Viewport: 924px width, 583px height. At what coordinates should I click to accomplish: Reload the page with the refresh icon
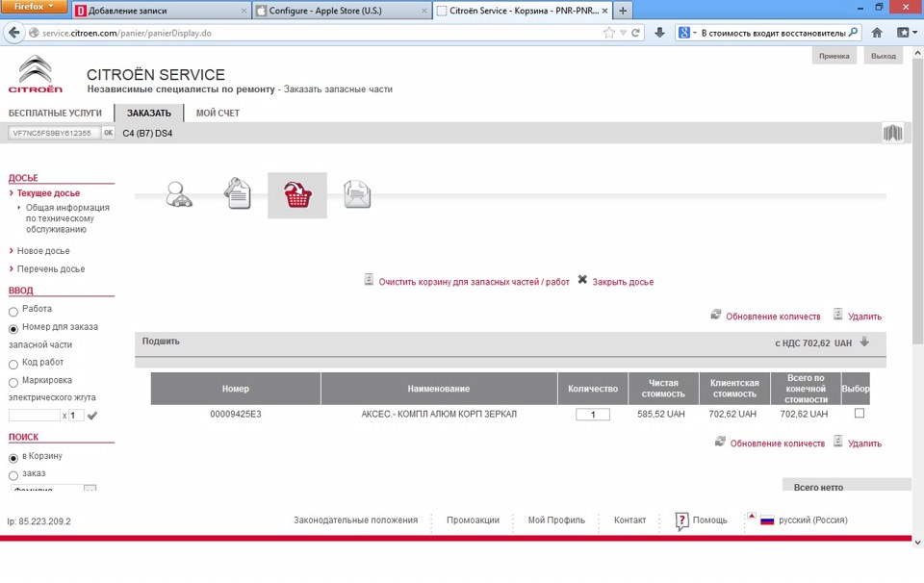[x=635, y=33]
